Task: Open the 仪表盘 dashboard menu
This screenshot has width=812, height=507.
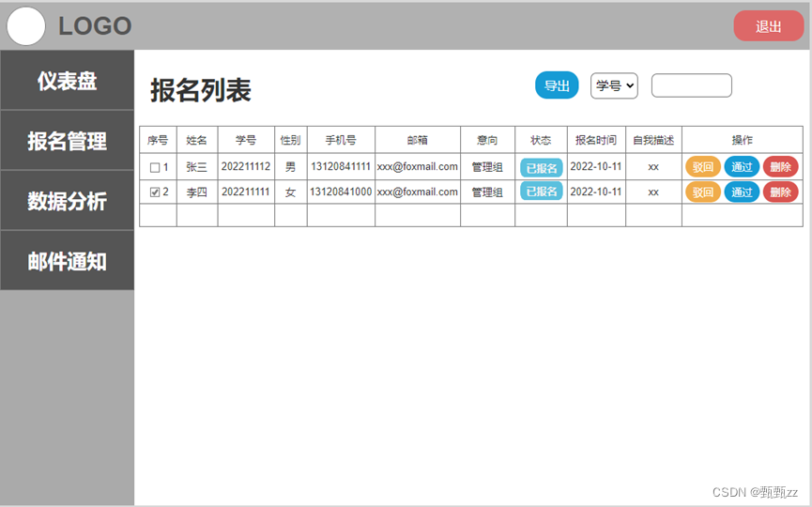Action: coord(68,80)
